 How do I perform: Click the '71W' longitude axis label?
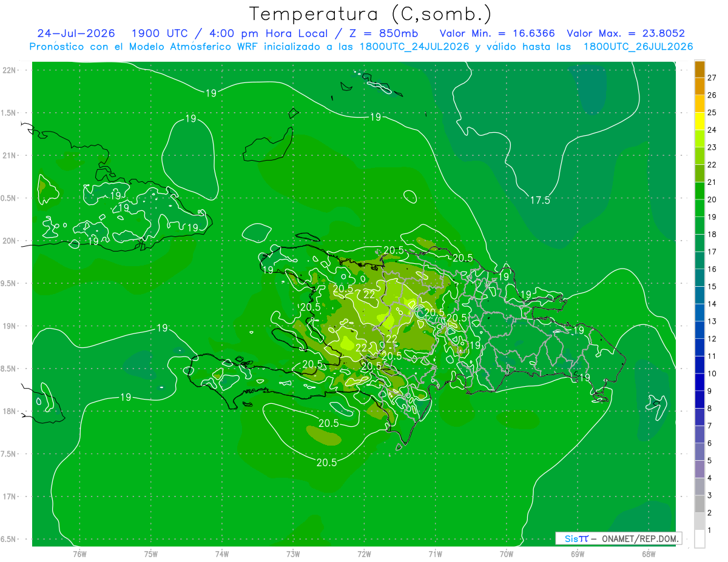tap(435, 554)
